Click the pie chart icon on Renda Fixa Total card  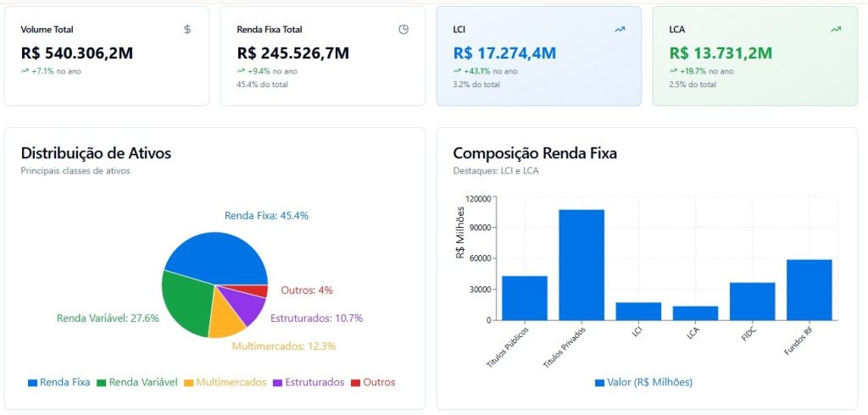point(403,30)
